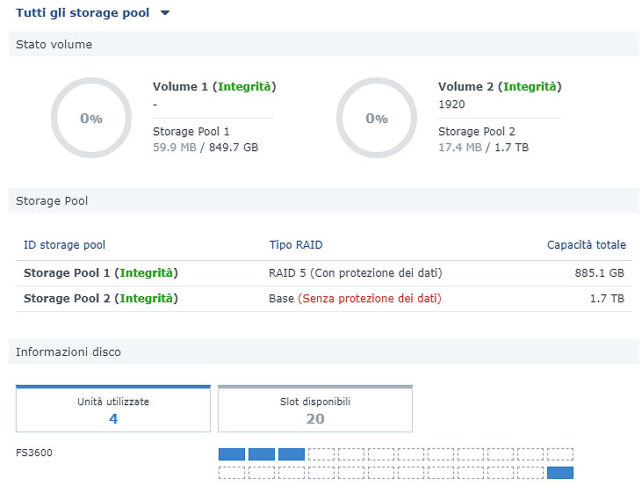Click the Senza protezione dei dati warning

click(x=369, y=298)
